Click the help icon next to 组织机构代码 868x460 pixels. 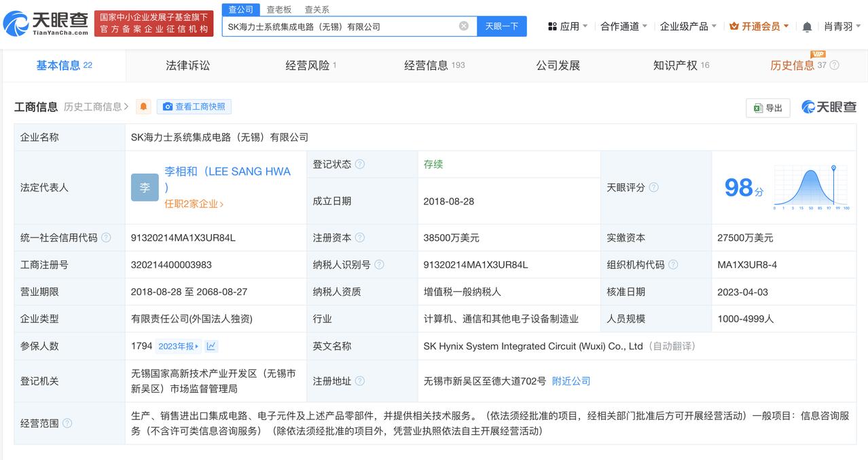(x=673, y=265)
